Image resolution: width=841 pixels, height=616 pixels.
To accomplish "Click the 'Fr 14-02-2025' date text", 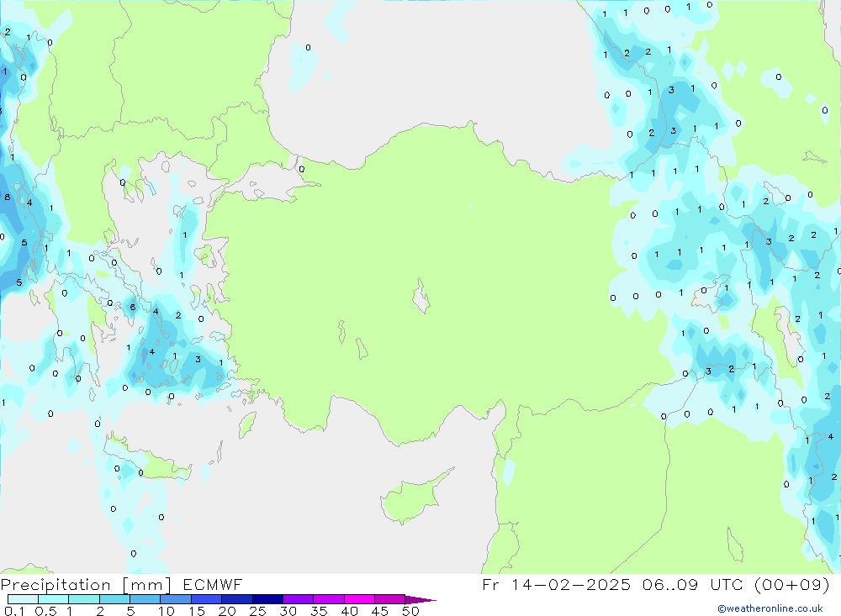I will point(556,584).
